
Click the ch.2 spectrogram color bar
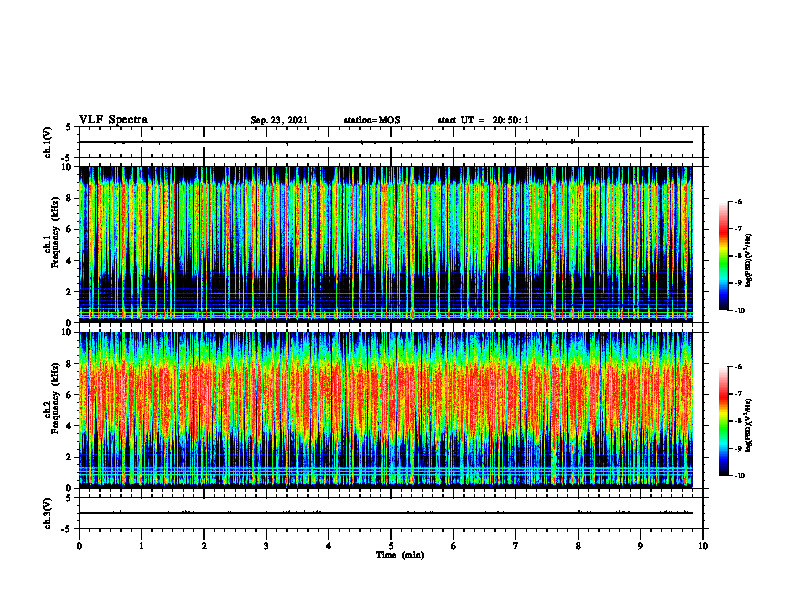click(723, 421)
